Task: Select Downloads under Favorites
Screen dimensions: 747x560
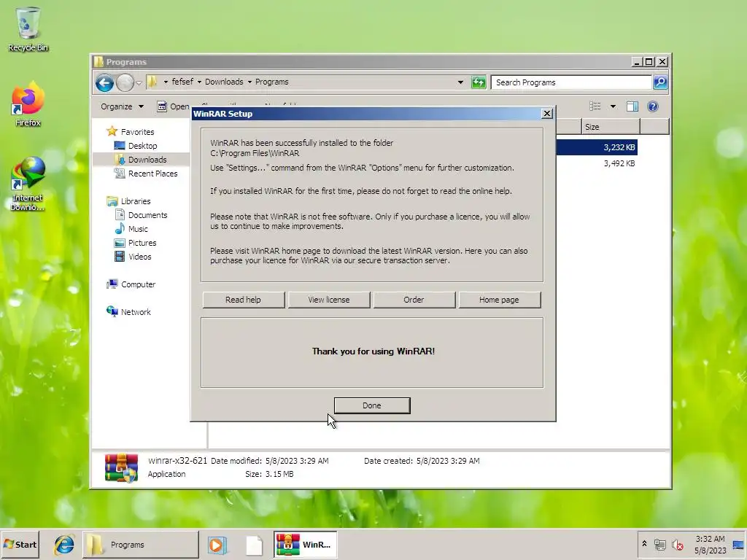Action: pyautogui.click(x=141, y=160)
